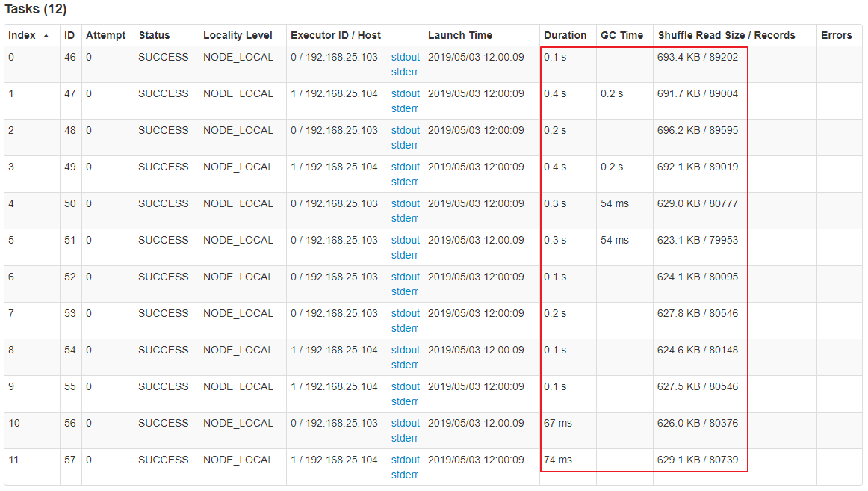Open stderr log for task ID 47
Image resolution: width=868 pixels, height=491 pixels.
(x=405, y=108)
